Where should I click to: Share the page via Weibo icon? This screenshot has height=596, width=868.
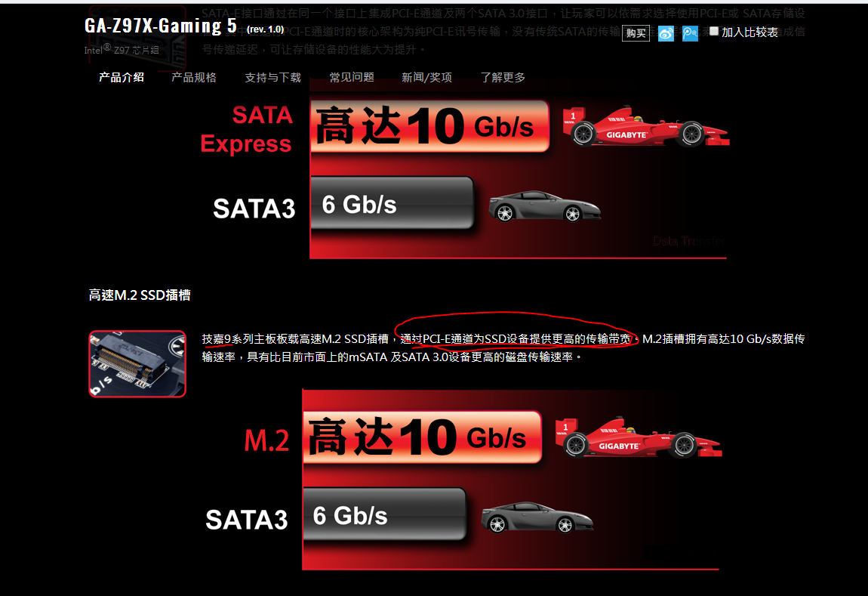pos(666,34)
